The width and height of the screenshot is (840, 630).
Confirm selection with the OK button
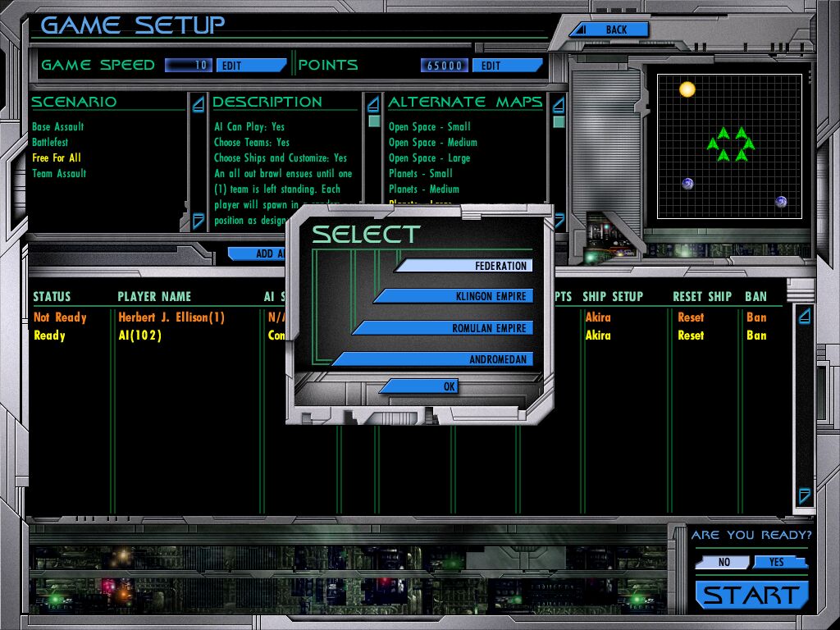[418, 386]
